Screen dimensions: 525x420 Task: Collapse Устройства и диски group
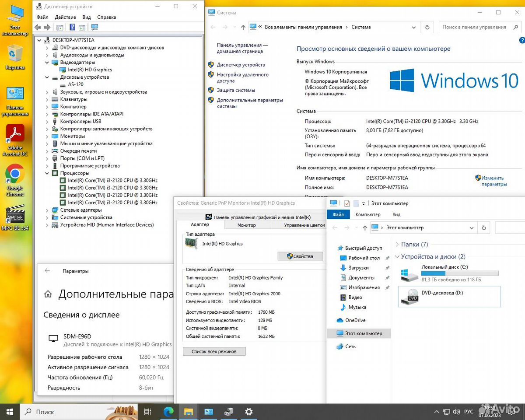coord(397,257)
